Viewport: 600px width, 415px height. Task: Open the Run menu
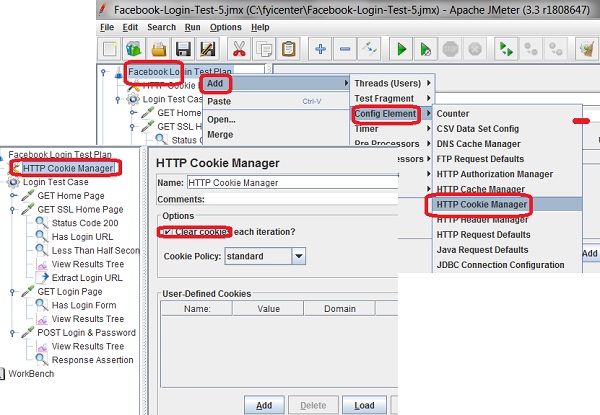(192, 28)
